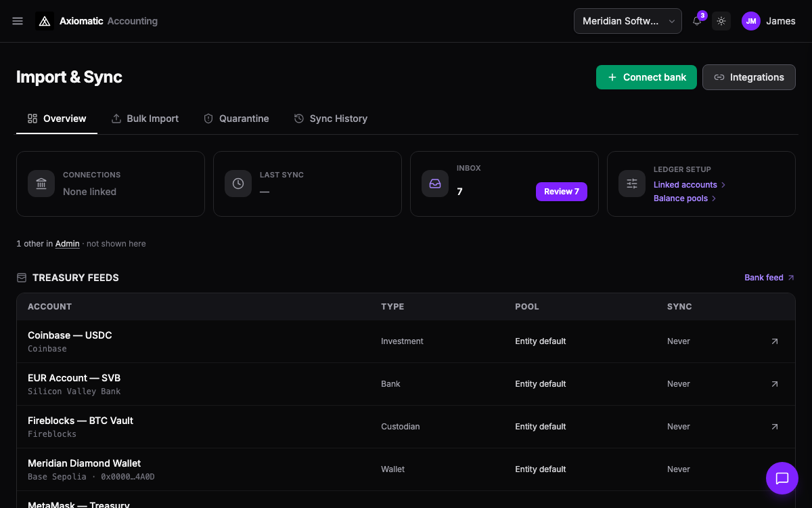Click the Sync column header
This screenshot has height=508, width=812.
pyautogui.click(x=679, y=307)
